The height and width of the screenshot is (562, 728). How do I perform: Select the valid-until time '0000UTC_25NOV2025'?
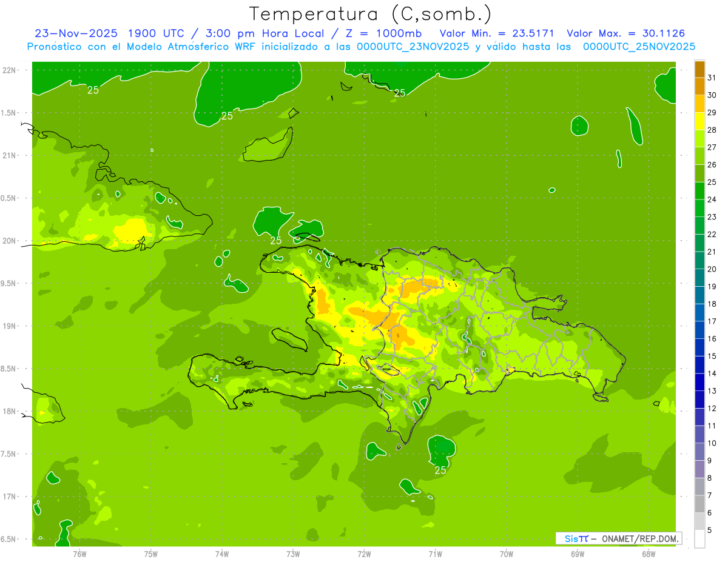tap(639, 47)
